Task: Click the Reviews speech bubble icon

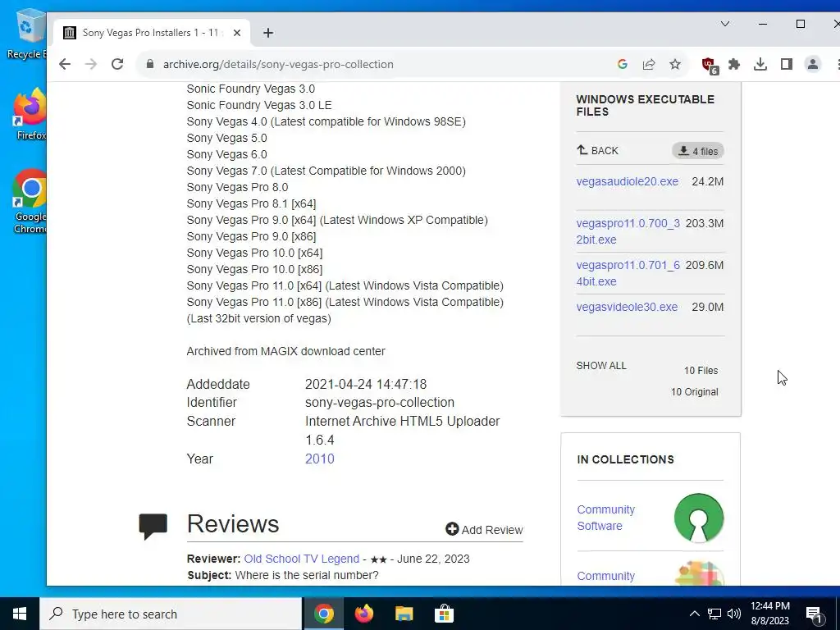Action: pos(153,526)
